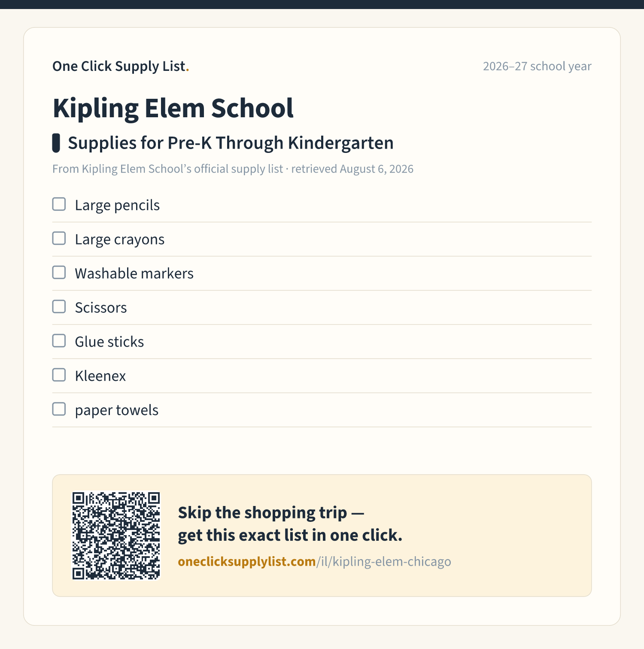Click the 2026–27 school year label
This screenshot has height=649, width=644.
[x=537, y=66]
